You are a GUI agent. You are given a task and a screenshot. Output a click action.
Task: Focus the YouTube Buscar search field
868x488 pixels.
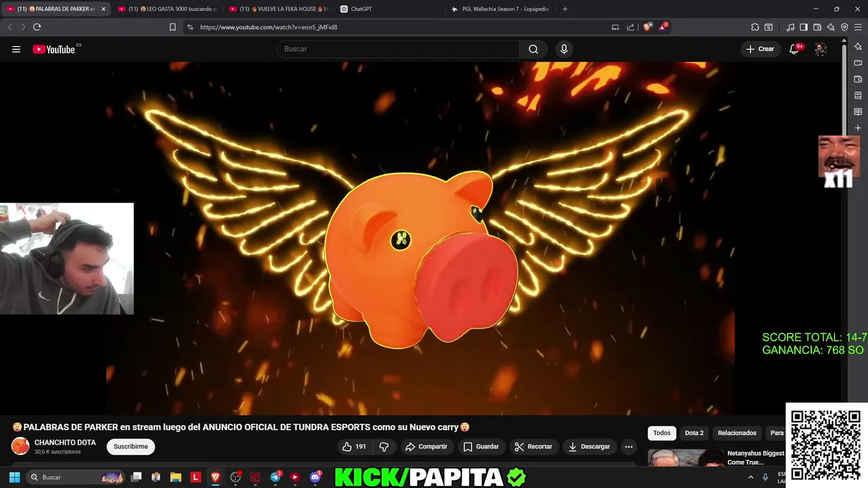(x=399, y=49)
